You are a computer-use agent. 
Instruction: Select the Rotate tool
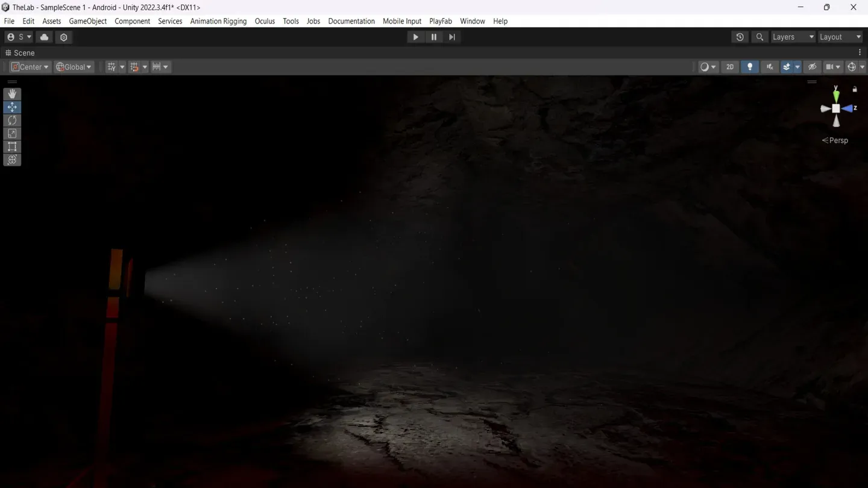(12, 120)
